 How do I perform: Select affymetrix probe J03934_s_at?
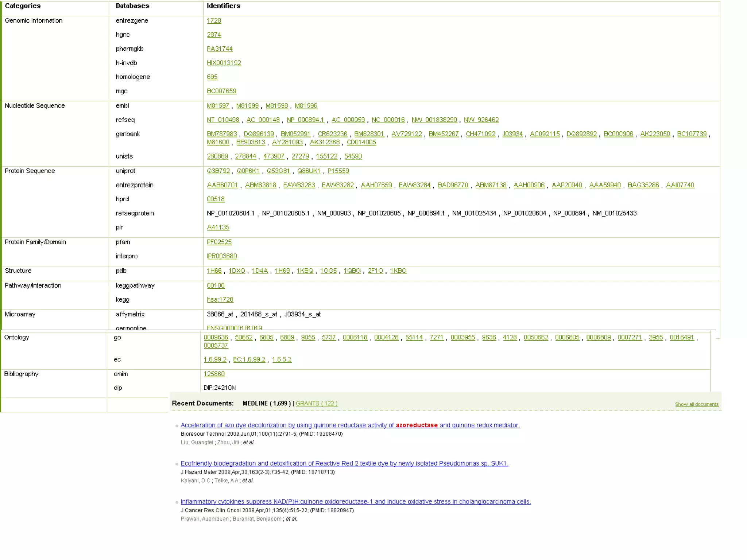302,314
